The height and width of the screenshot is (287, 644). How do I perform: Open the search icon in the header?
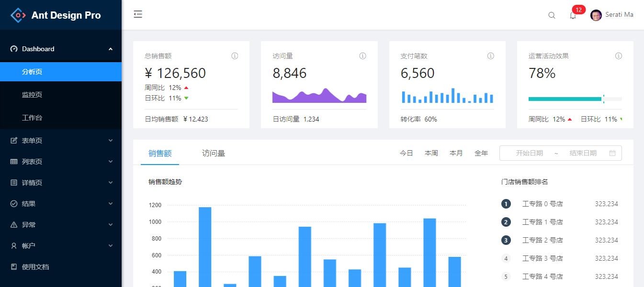point(551,15)
